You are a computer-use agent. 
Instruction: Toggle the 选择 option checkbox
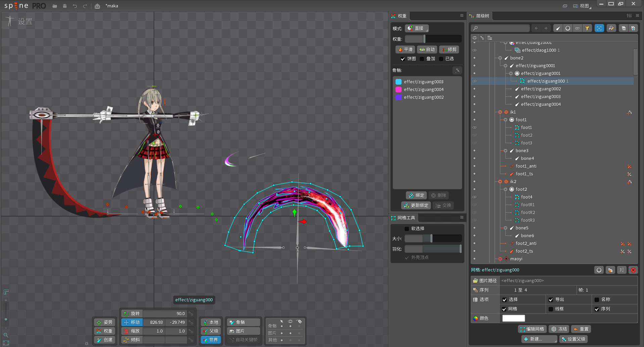pyautogui.click(x=504, y=300)
